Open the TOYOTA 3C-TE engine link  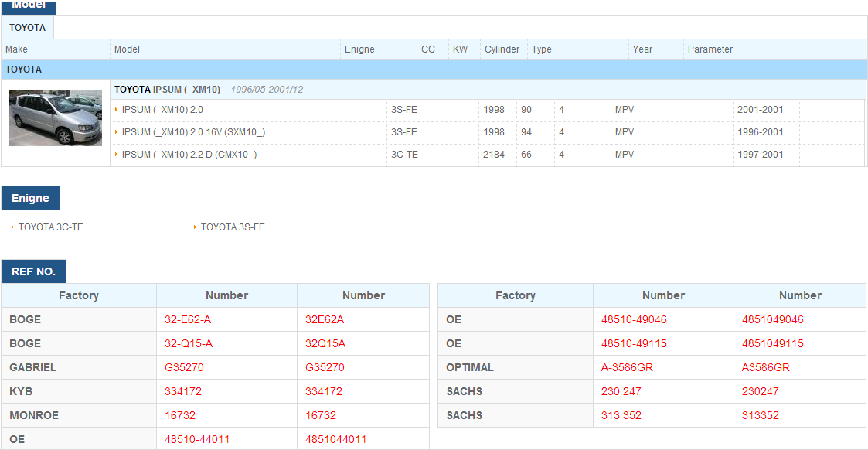pyautogui.click(x=50, y=227)
